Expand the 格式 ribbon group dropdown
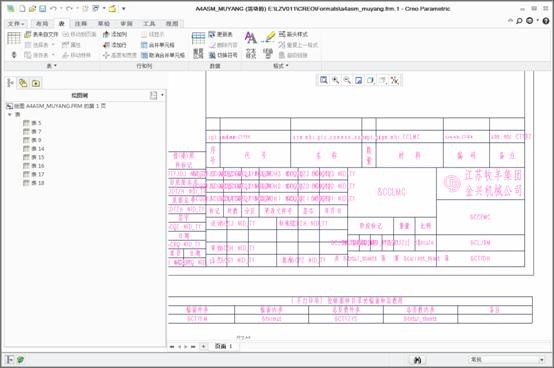The image size is (554, 368). click(x=281, y=66)
